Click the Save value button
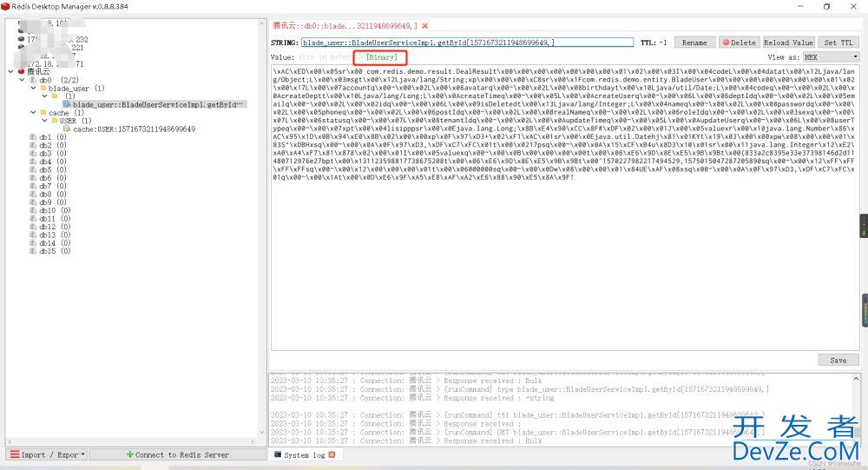The height and width of the screenshot is (470, 868). (838, 361)
